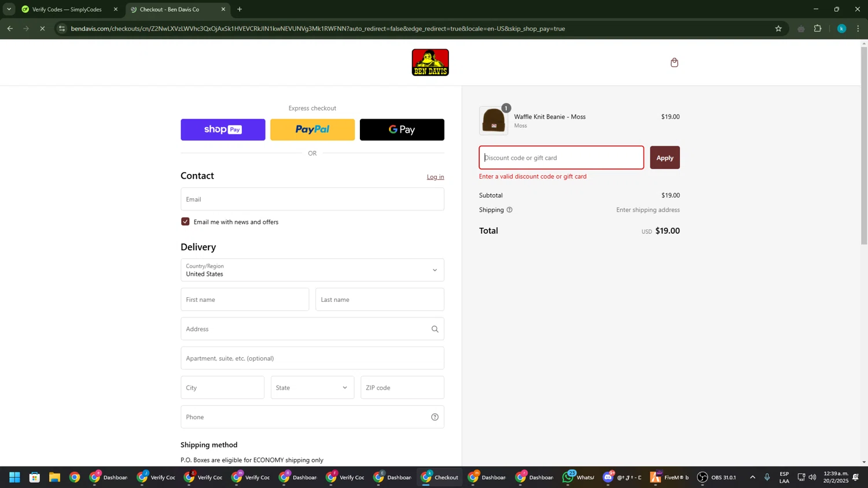Open File Explorer from the taskbar
This screenshot has width=868, height=488.
click(54, 477)
